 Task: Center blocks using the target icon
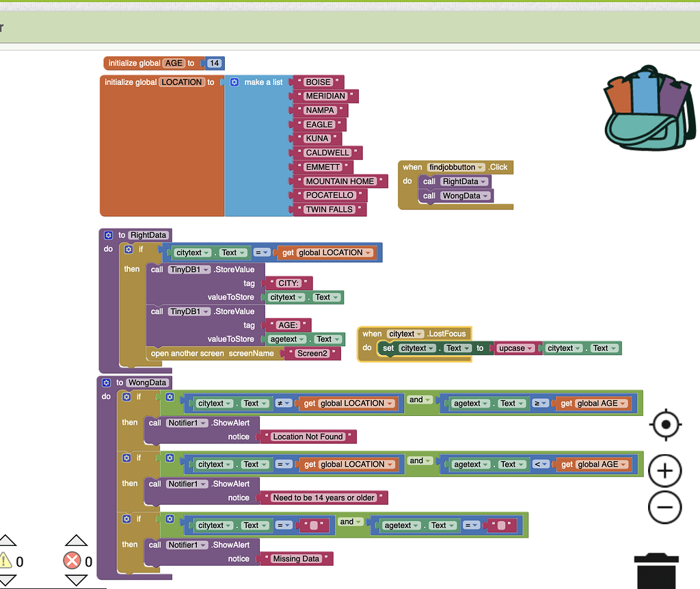coord(664,424)
